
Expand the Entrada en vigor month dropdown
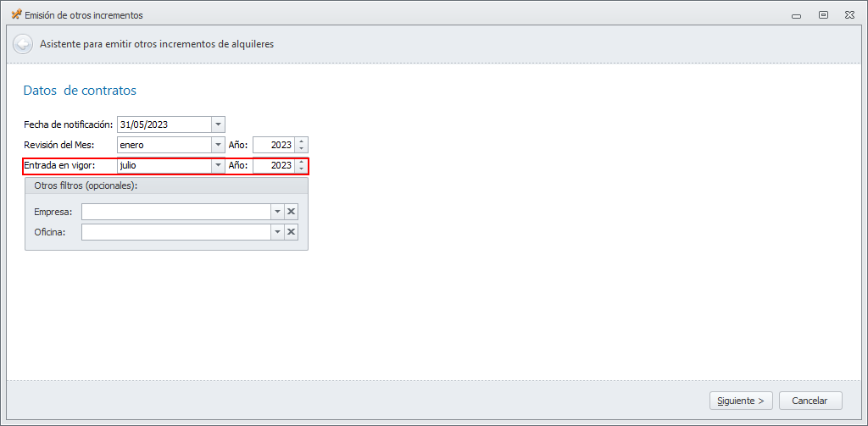(x=218, y=165)
